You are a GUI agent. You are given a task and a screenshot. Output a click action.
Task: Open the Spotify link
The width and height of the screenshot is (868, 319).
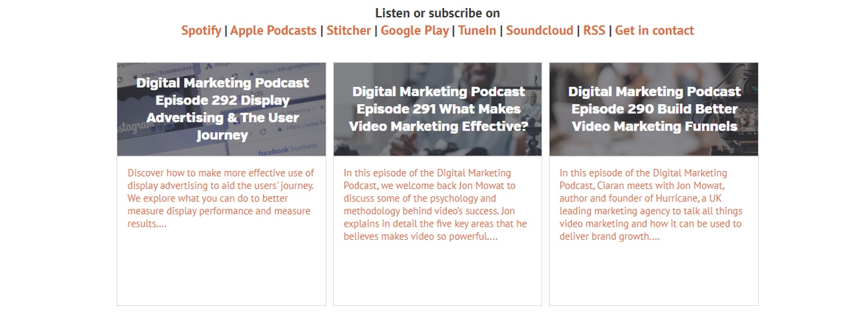coord(201,30)
